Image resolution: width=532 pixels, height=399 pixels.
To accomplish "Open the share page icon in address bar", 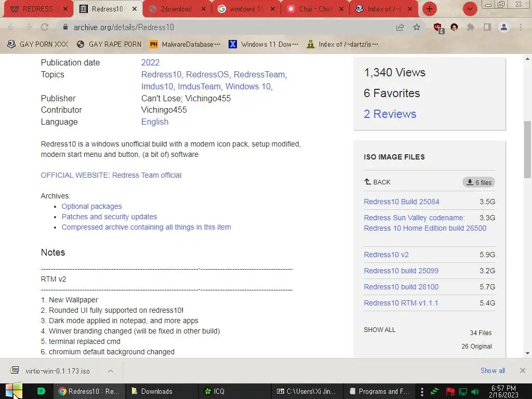I will (x=400, y=27).
